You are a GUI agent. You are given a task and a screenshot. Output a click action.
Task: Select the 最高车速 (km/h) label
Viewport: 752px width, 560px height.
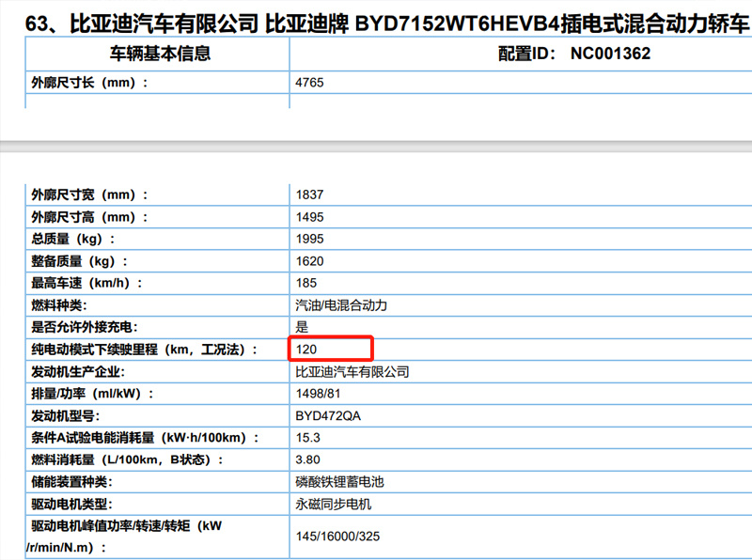point(86,283)
